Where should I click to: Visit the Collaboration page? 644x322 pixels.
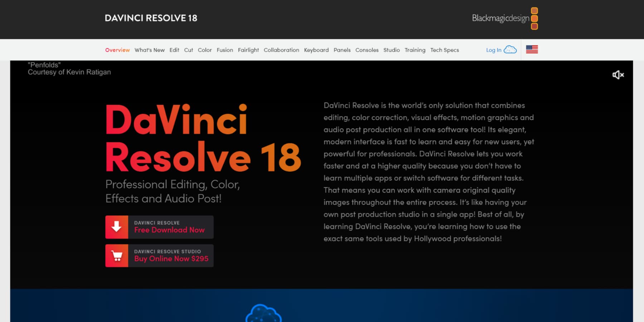point(281,50)
